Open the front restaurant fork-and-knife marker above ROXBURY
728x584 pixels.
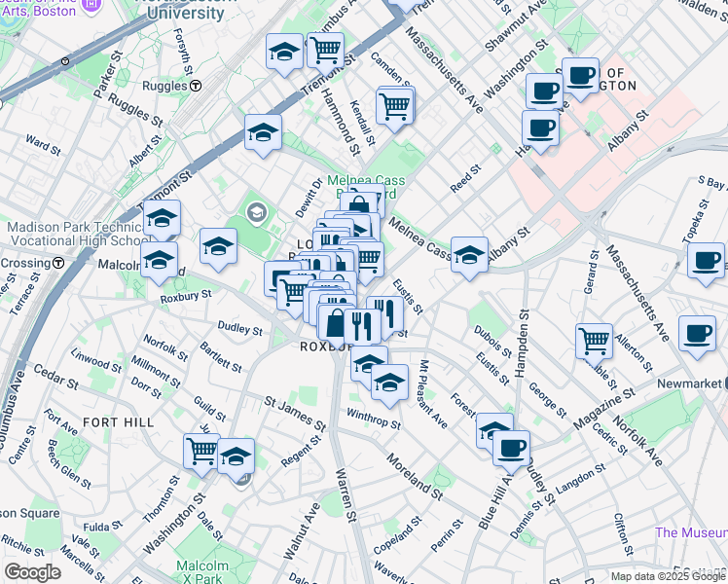tap(362, 328)
